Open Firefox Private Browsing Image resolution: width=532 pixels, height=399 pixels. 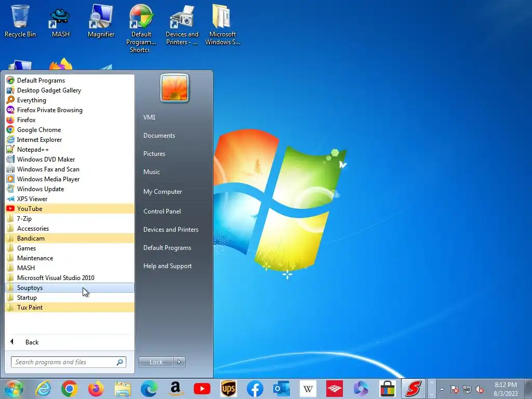tap(70, 110)
